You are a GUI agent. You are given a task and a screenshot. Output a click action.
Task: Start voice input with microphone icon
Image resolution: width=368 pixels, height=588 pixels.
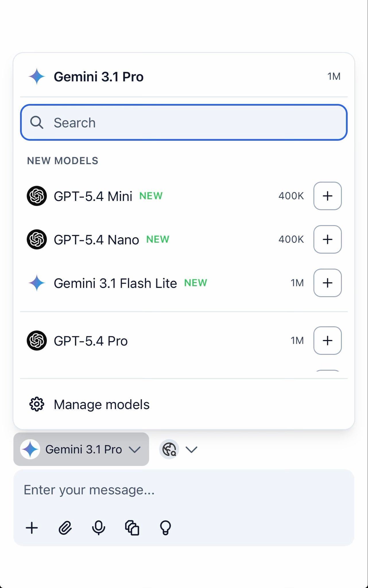[98, 528]
